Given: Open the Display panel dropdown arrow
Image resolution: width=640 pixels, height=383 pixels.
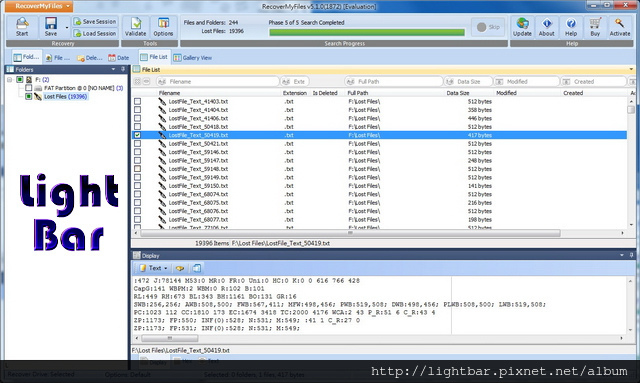Looking at the screenshot, I should [622, 255].
